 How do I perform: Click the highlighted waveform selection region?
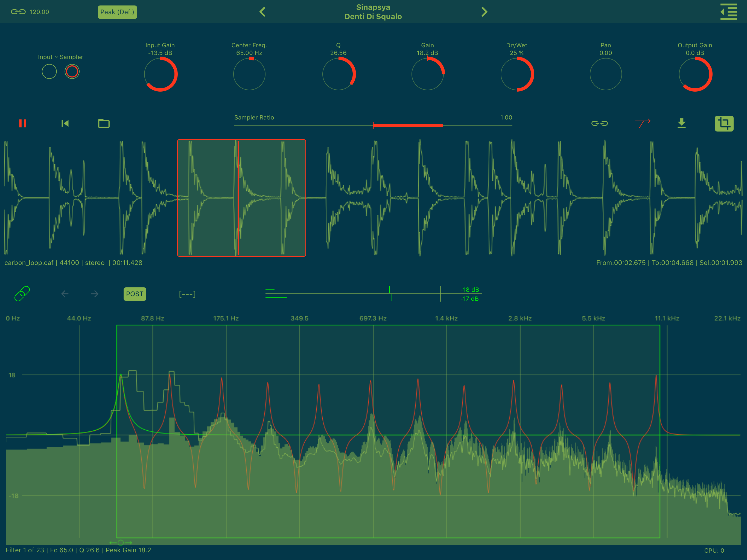pos(241,198)
